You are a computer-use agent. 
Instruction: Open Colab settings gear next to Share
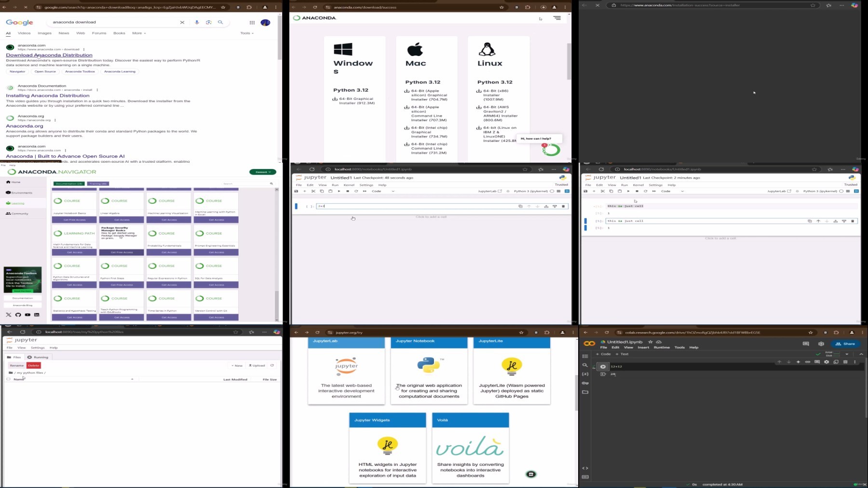point(821,344)
